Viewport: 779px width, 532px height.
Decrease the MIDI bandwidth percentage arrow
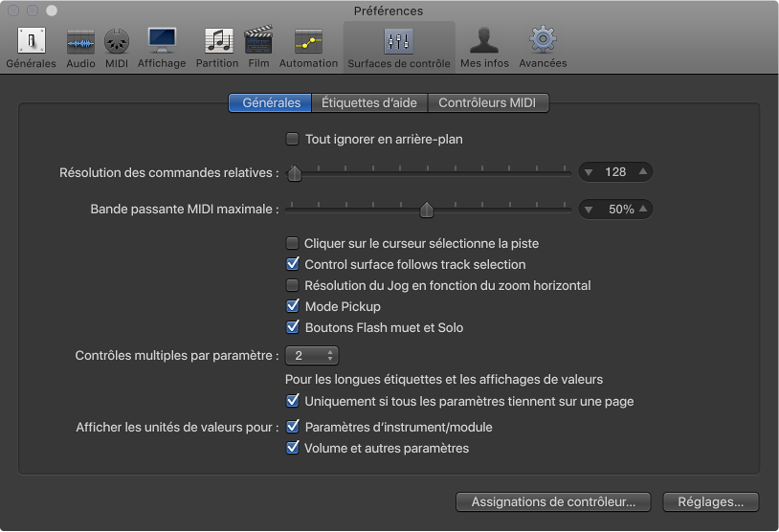pyautogui.click(x=590, y=210)
